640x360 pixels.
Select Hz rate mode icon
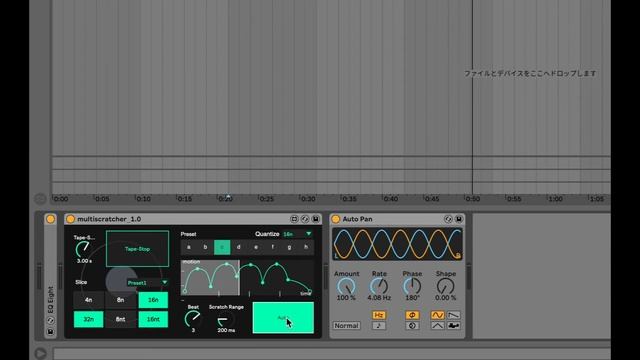point(379,315)
